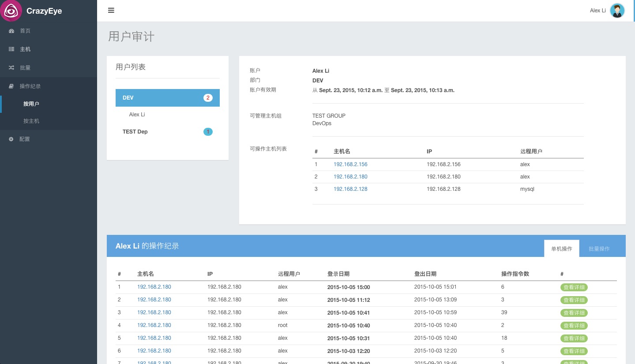Click the command count 39 cell
The image size is (635, 364).
click(504, 312)
